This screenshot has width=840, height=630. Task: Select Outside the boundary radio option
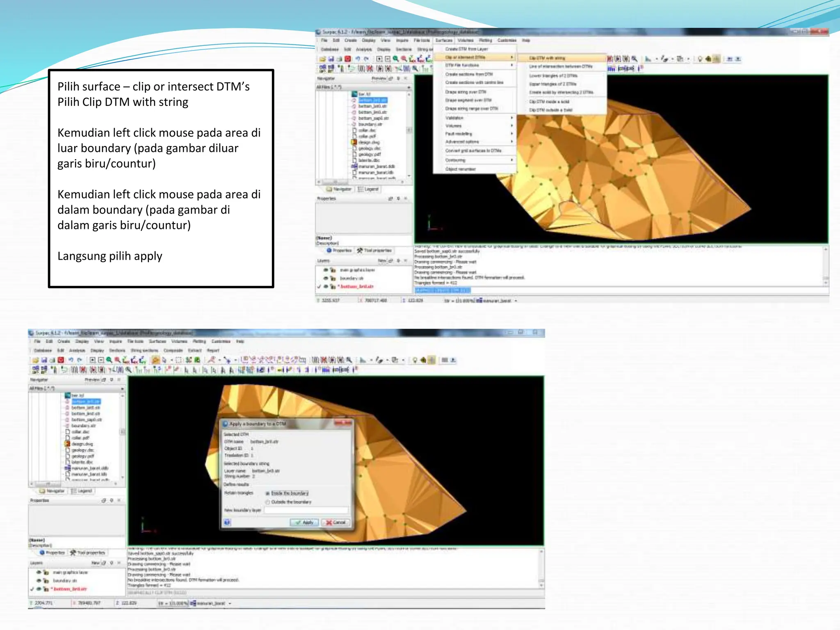point(268,502)
